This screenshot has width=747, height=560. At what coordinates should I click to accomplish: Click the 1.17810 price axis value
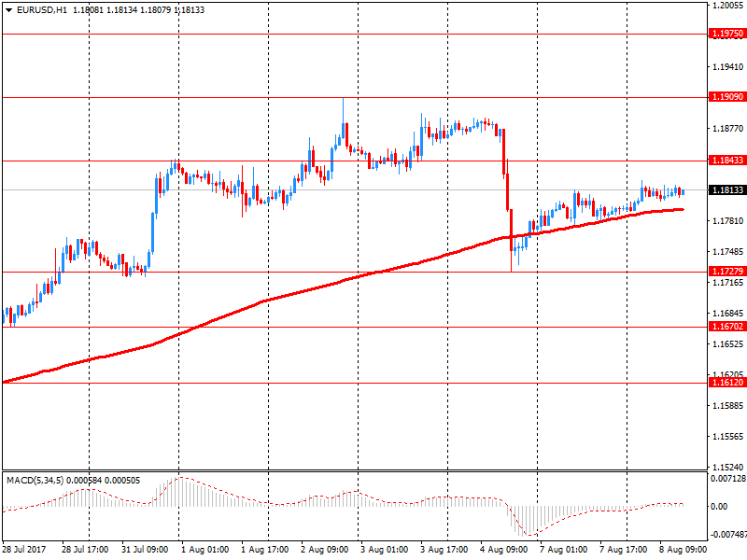[728, 221]
